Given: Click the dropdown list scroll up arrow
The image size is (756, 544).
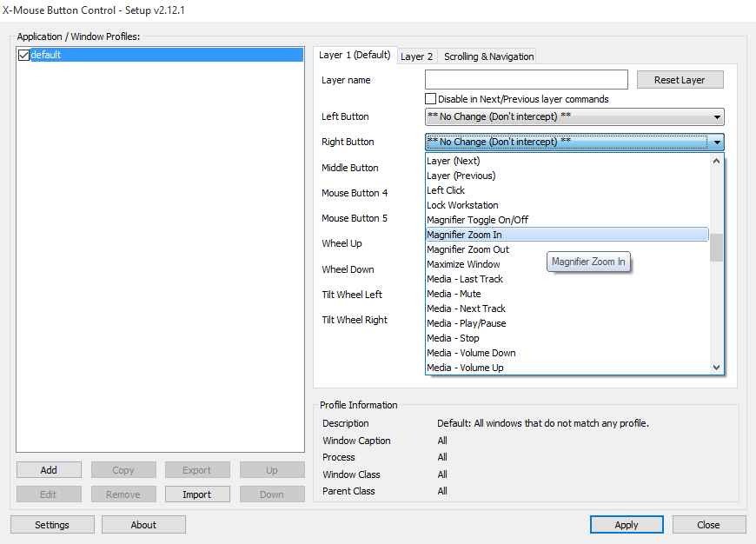Looking at the screenshot, I should pyautogui.click(x=717, y=161).
